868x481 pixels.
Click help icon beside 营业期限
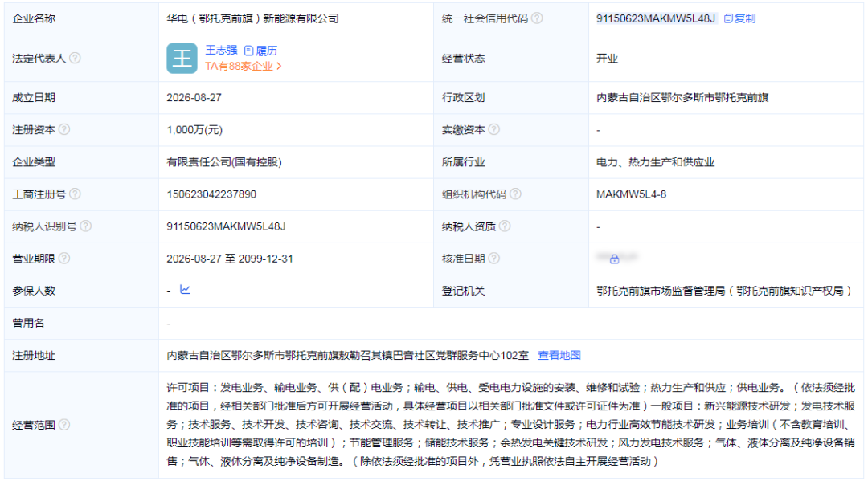(64, 259)
